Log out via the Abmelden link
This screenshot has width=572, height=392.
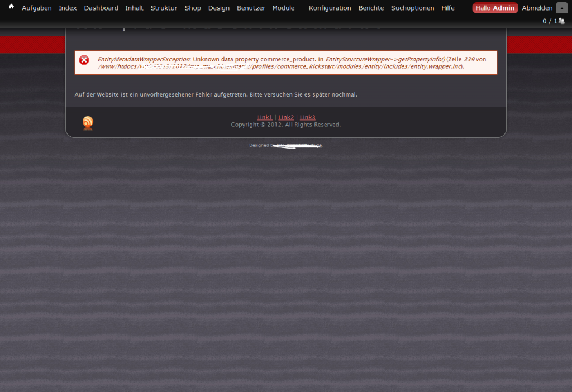[537, 8]
